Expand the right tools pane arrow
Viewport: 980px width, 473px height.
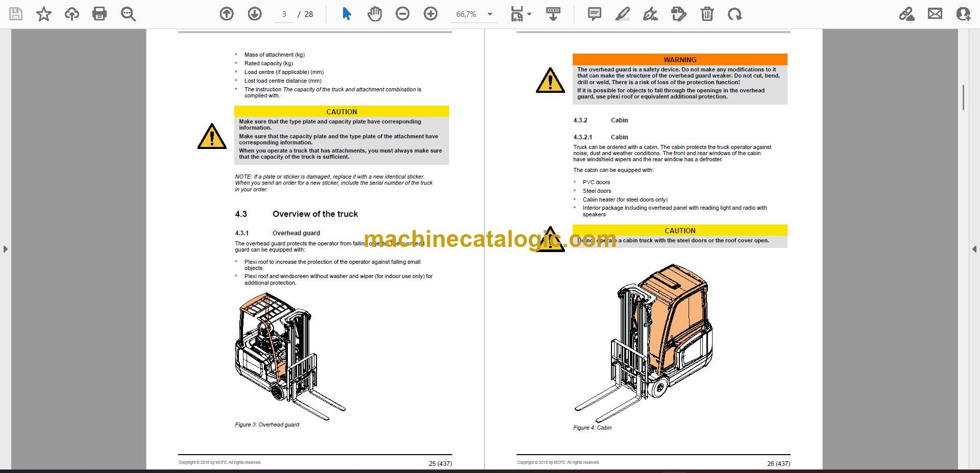(x=974, y=249)
